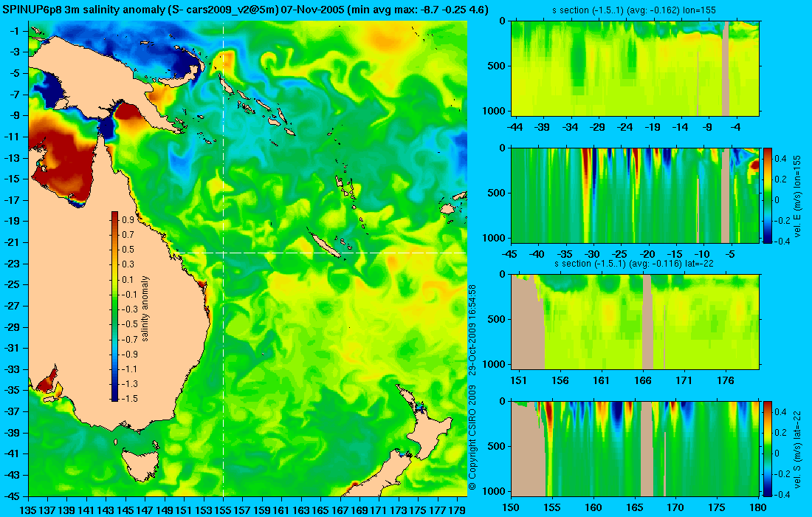Click the salinity depth section plot at lat=-22
This screenshot has width=812, height=517.
(x=635, y=322)
